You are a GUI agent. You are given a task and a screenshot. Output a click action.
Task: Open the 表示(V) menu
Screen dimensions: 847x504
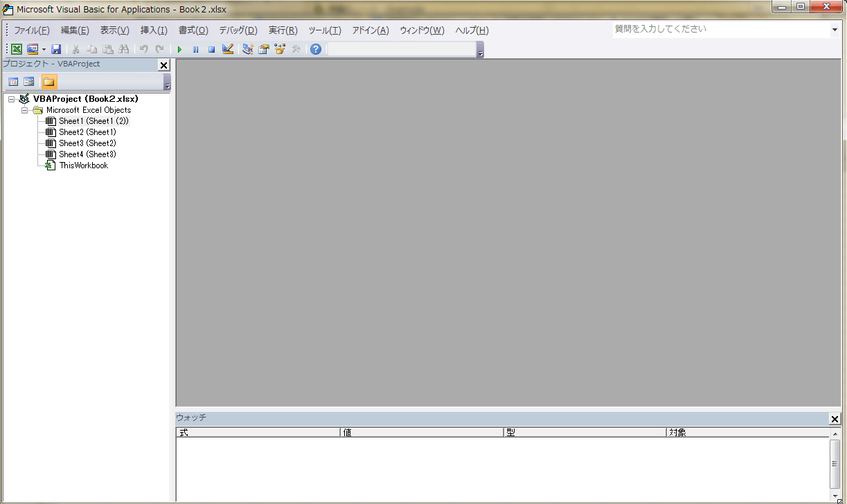(x=115, y=30)
